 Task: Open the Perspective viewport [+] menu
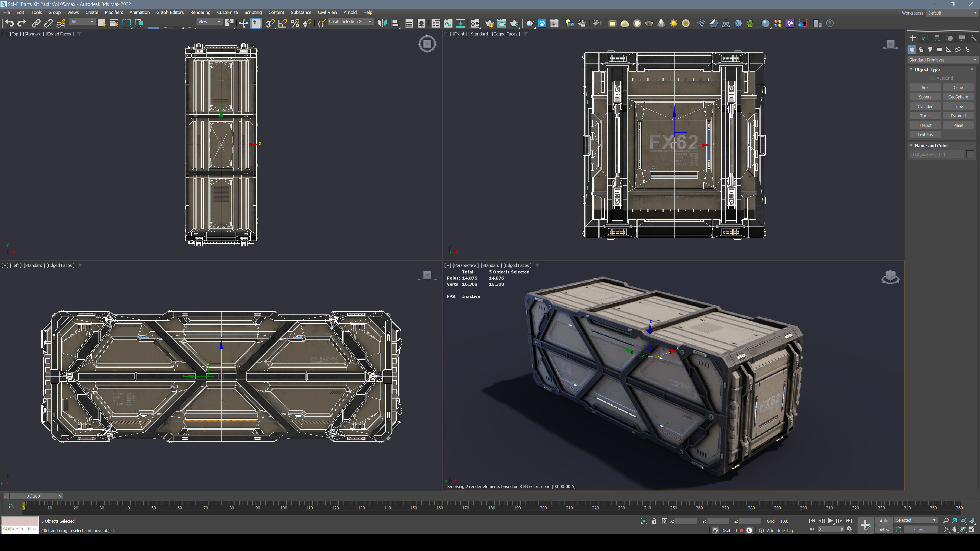447,265
